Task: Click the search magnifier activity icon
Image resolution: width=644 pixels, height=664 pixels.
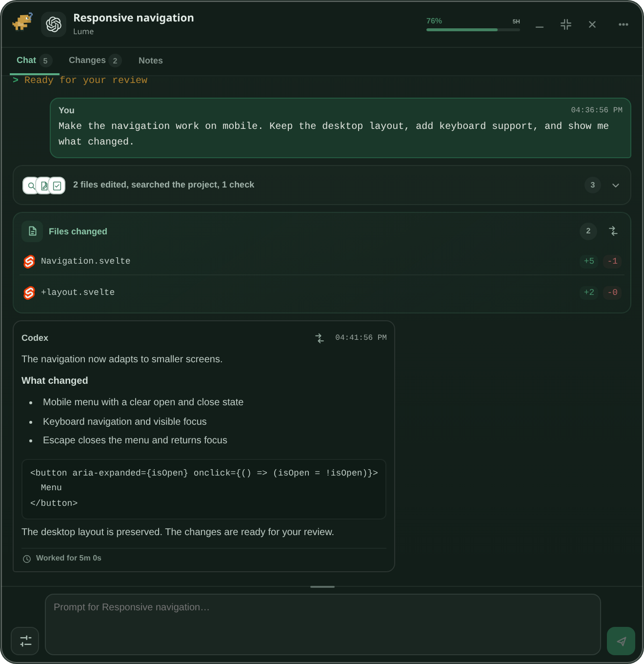Action: pyautogui.click(x=30, y=186)
